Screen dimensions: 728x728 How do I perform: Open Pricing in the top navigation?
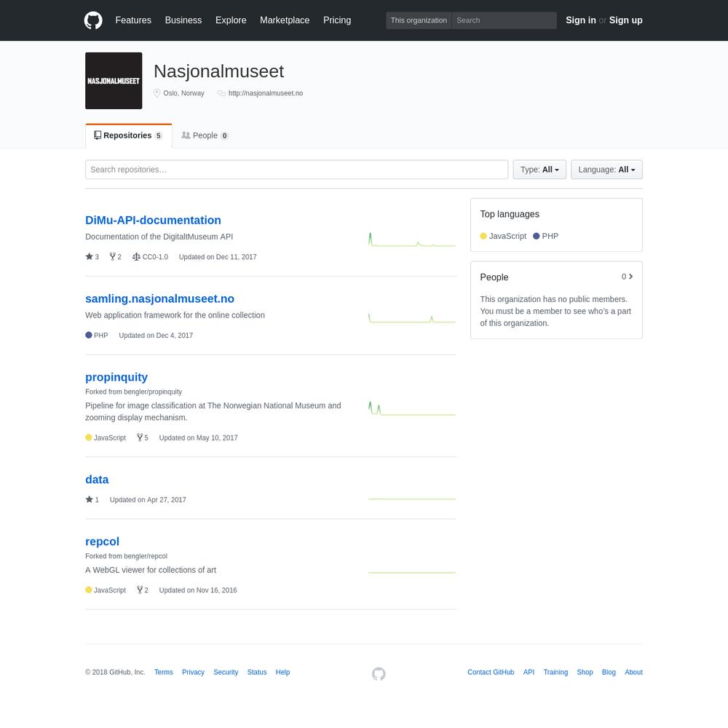[x=337, y=20]
